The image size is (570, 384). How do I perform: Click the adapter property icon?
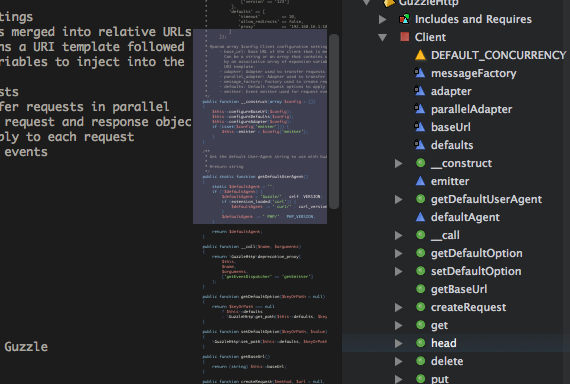[x=420, y=91]
